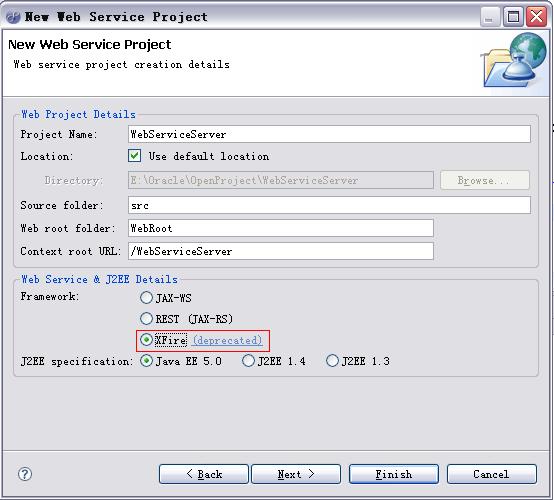554x500 pixels.
Task: Click the Directory path field
Action: [281, 180]
